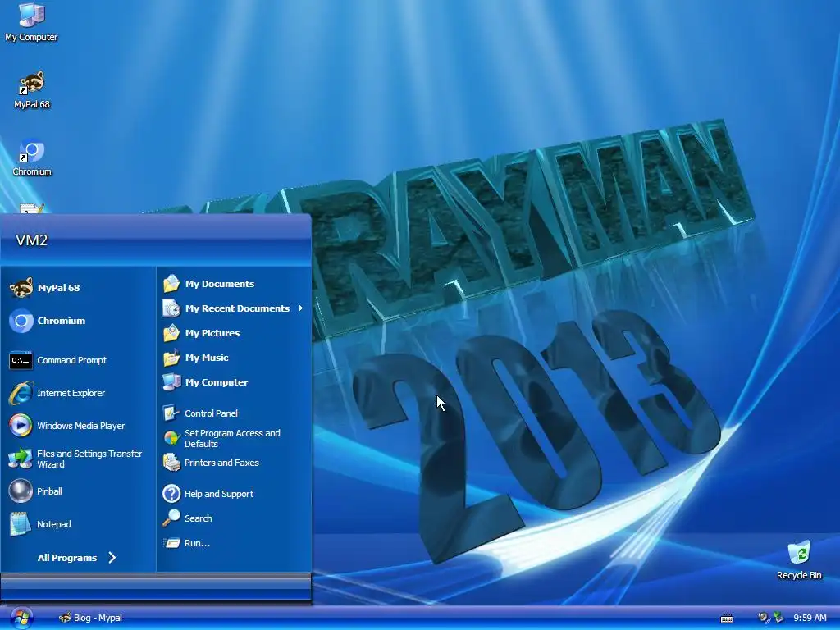Open Help and Support
This screenshot has height=630, width=840.
click(x=234, y=494)
